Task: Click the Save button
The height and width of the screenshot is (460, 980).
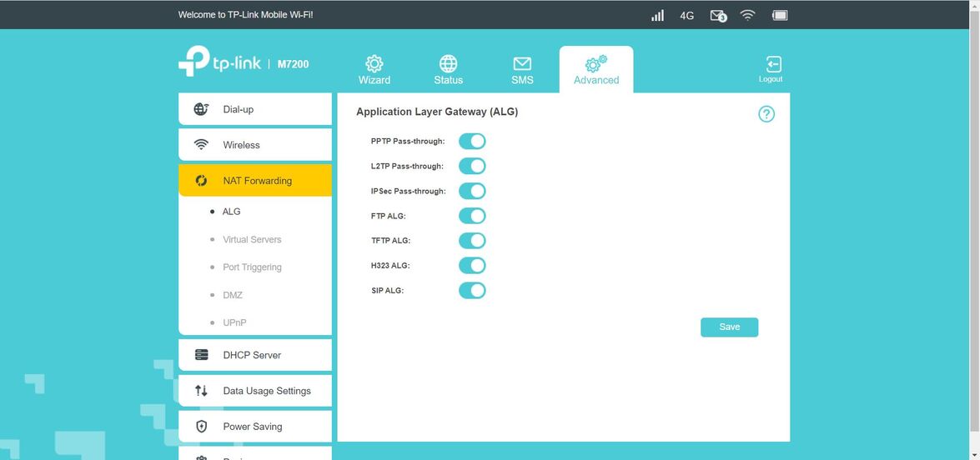Action: coord(729,327)
